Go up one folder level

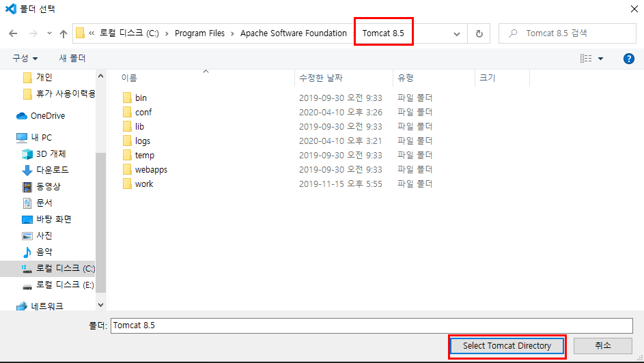click(64, 33)
